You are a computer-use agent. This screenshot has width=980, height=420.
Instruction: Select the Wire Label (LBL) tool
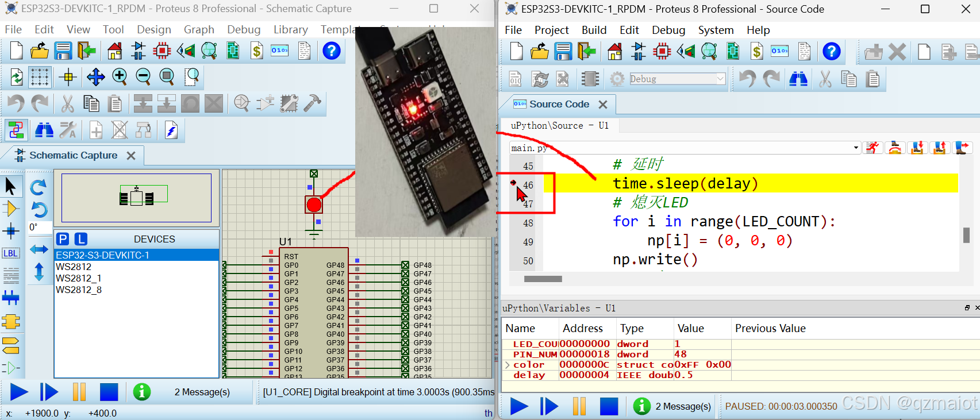click(10, 253)
